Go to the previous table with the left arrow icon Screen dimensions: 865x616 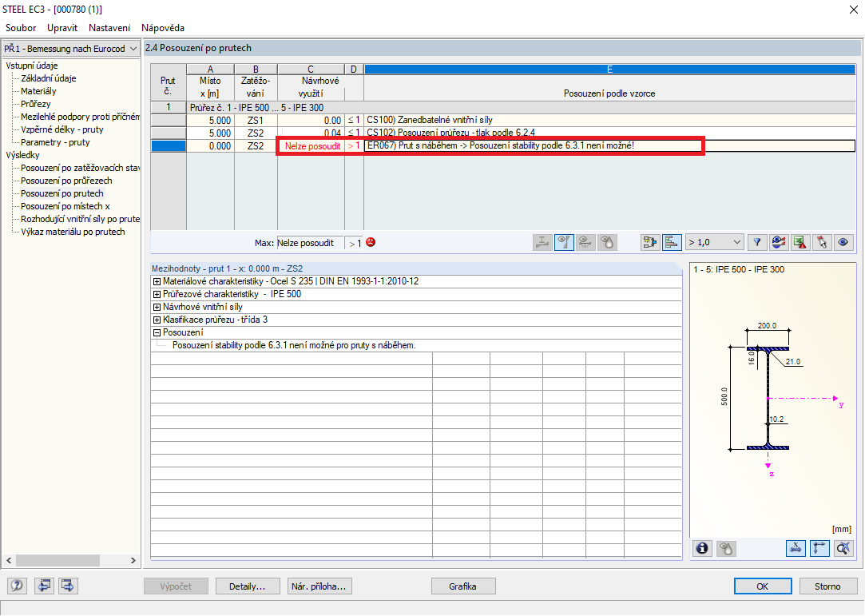(44, 586)
